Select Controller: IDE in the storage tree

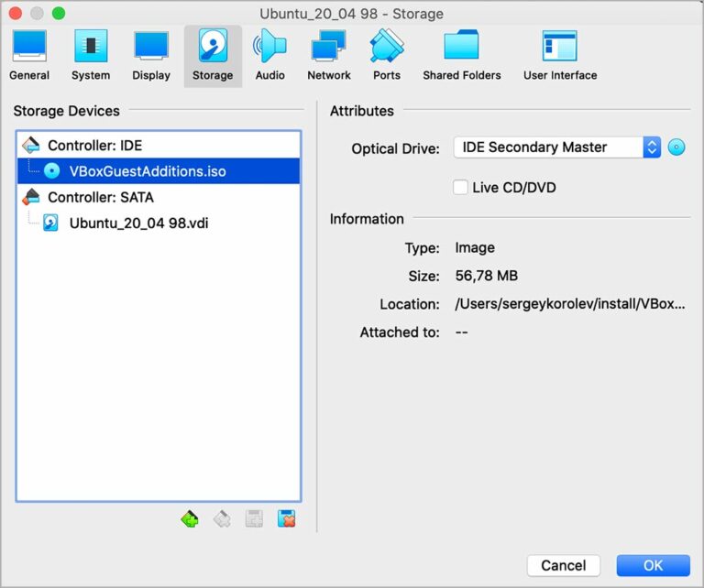pos(94,146)
